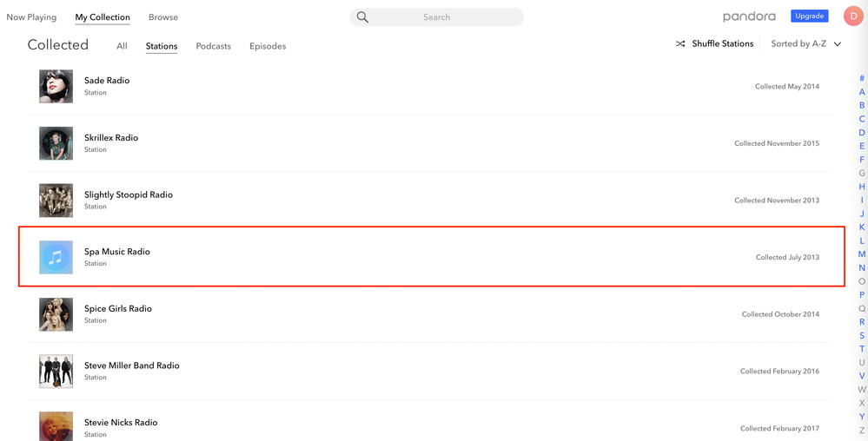This screenshot has height=441, width=868.
Task: Jump to letter M in alphabet index
Action: click(x=862, y=254)
